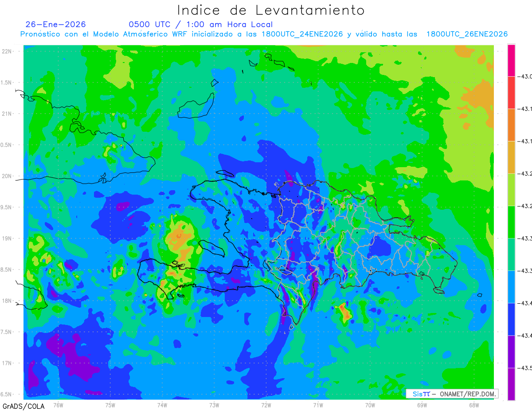Image resolution: width=532 pixels, height=411 pixels.
Task: Click the '7.5N' latitude label
Action: (x=6, y=332)
